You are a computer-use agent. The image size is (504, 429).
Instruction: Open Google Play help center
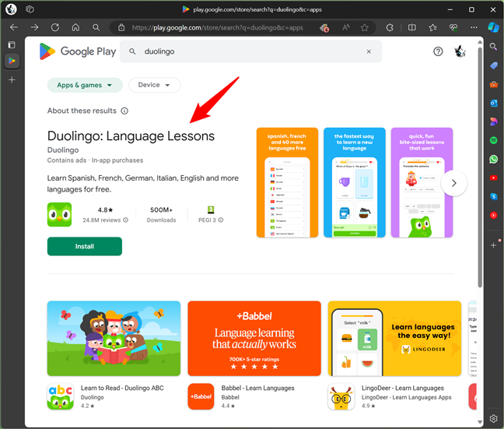click(438, 51)
